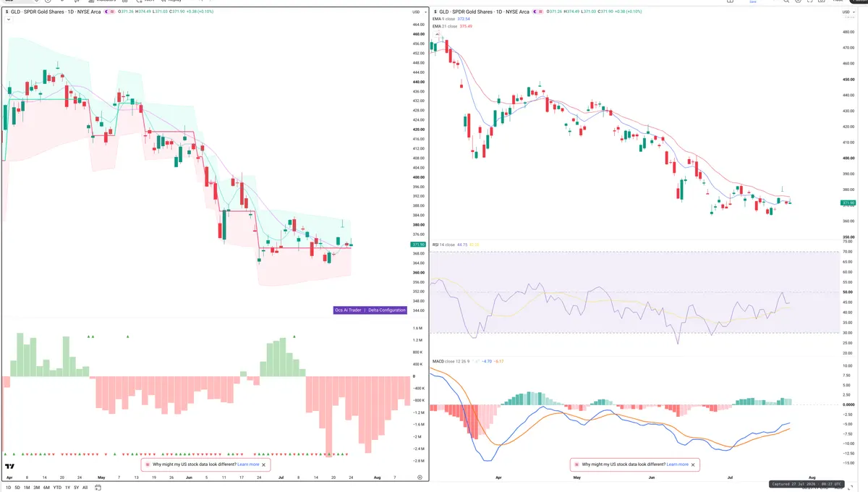
Task: Select the 3M time range button
Action: pyautogui.click(x=36, y=488)
